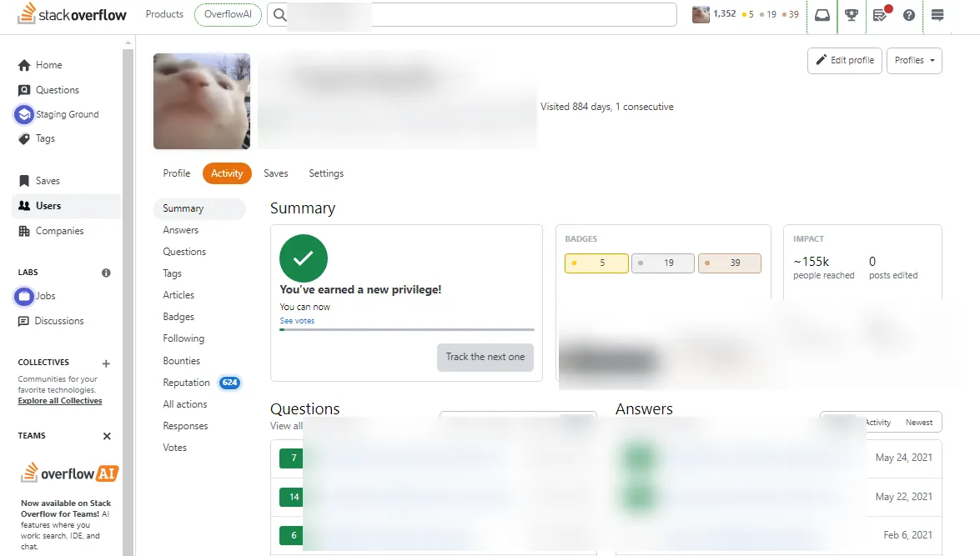The height and width of the screenshot is (556, 980).
Task: Click the Edit profile button
Action: coord(844,61)
